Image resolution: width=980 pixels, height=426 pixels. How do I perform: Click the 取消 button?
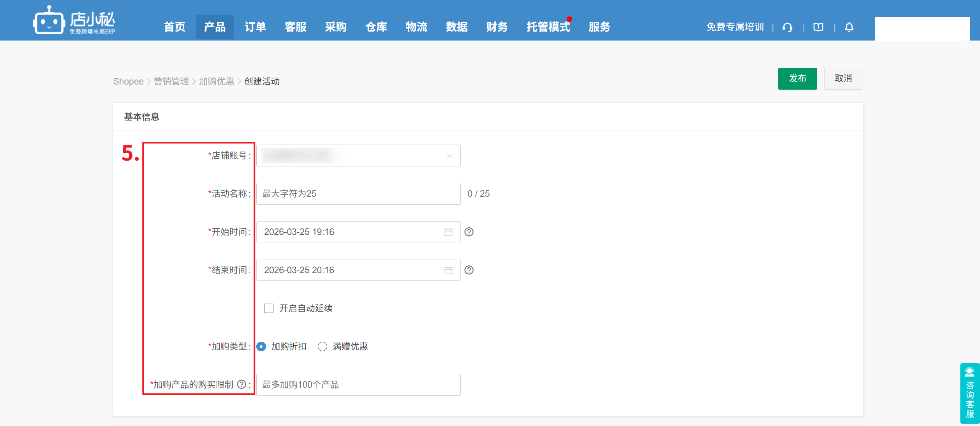coord(843,79)
